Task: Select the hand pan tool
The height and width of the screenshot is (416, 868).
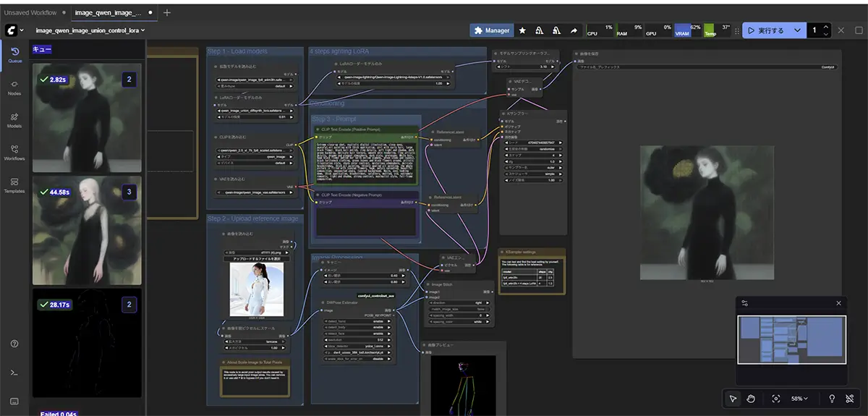Action: [751, 399]
